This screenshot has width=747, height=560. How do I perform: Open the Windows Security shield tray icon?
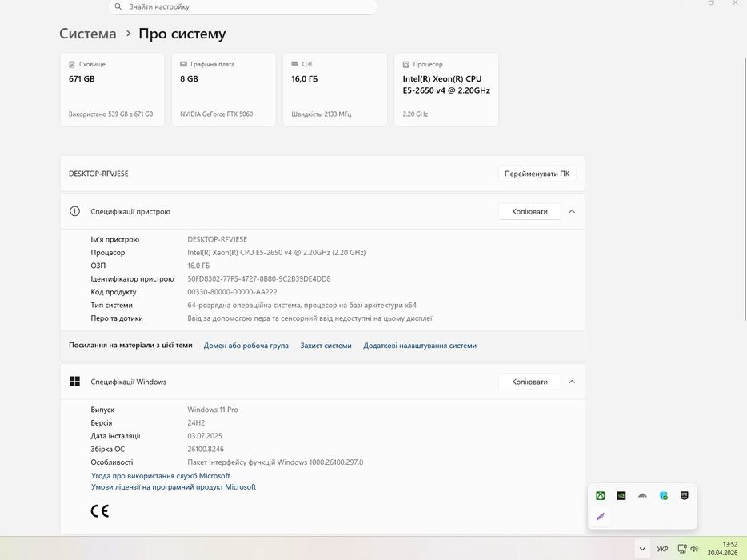pyautogui.click(x=663, y=496)
